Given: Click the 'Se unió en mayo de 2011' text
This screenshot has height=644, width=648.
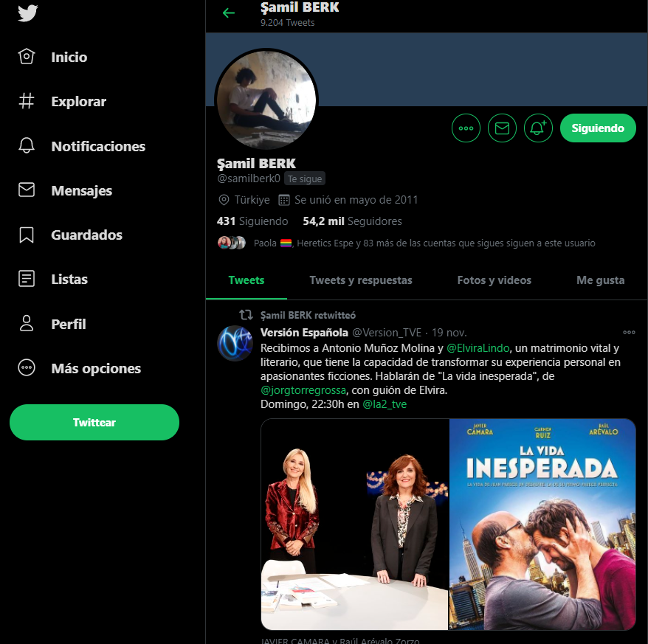Looking at the screenshot, I should pos(356,200).
